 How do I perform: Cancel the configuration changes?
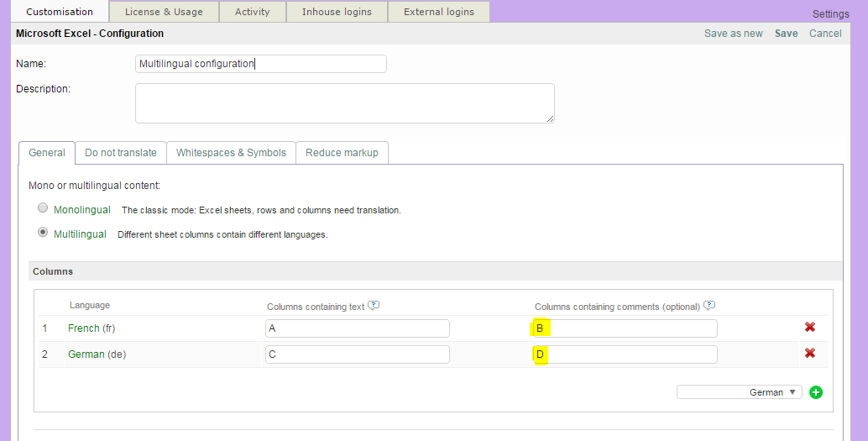click(x=825, y=34)
